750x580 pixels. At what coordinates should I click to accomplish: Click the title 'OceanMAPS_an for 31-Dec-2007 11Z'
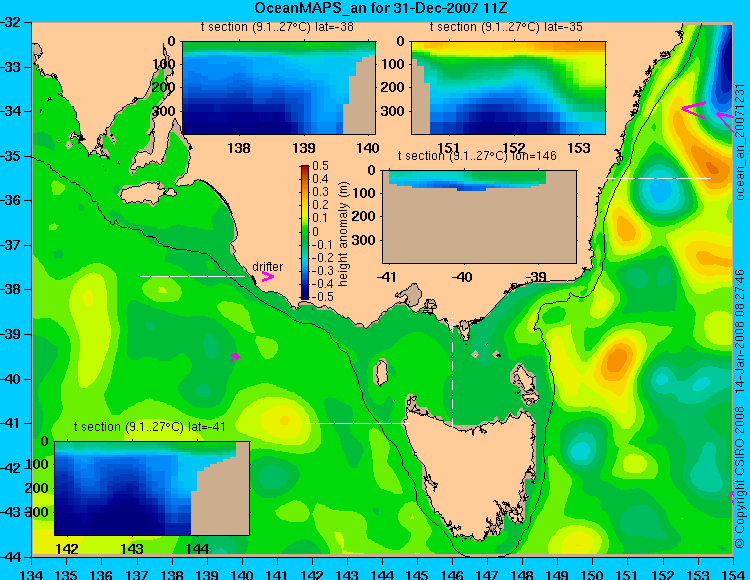coord(380,8)
